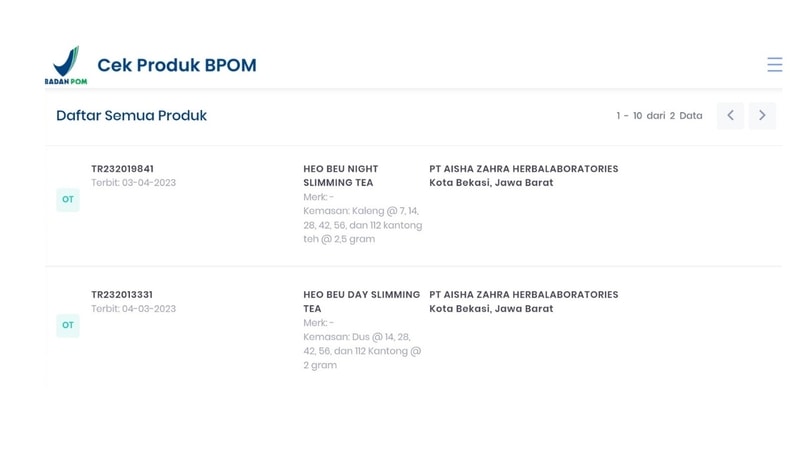Image resolution: width=800 pixels, height=450 pixels.
Task: Click the Badan POM logo
Action: [66, 65]
